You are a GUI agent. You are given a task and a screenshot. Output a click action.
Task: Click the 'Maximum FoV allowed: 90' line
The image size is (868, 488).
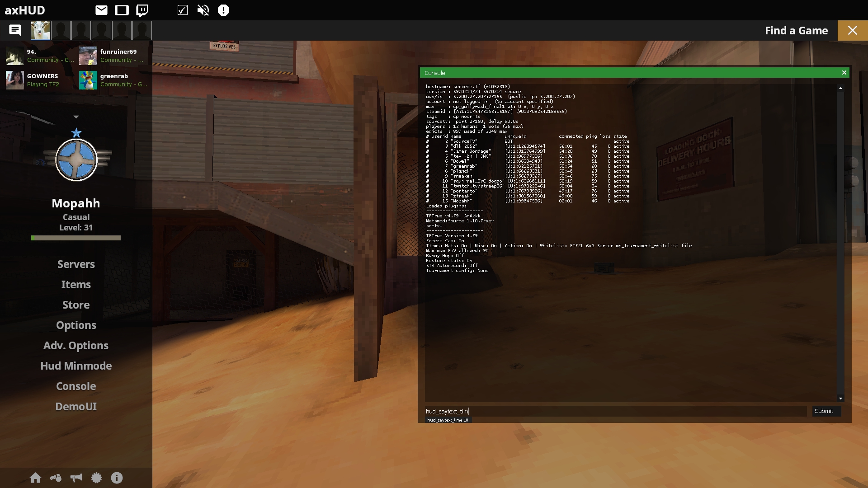[x=457, y=251]
